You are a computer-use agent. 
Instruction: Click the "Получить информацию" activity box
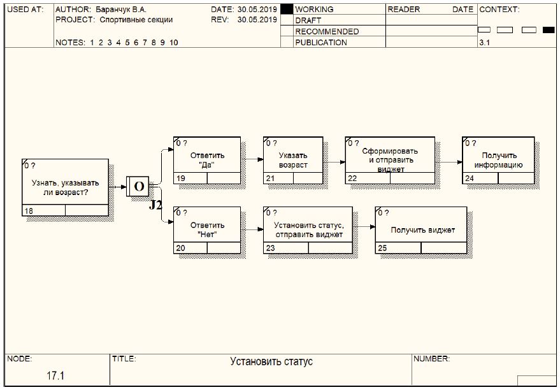498,160
